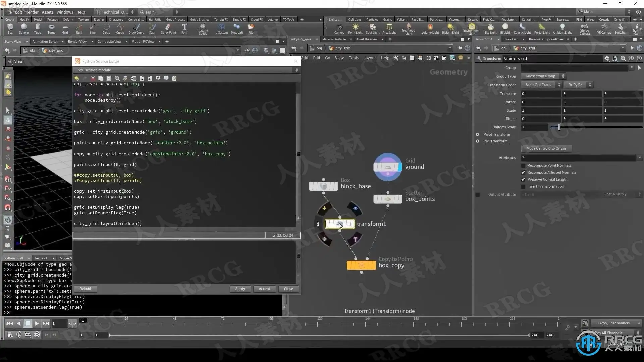The image size is (644, 362).
Task: Toggle Invert Transformation checkbox
Action: pyautogui.click(x=523, y=187)
